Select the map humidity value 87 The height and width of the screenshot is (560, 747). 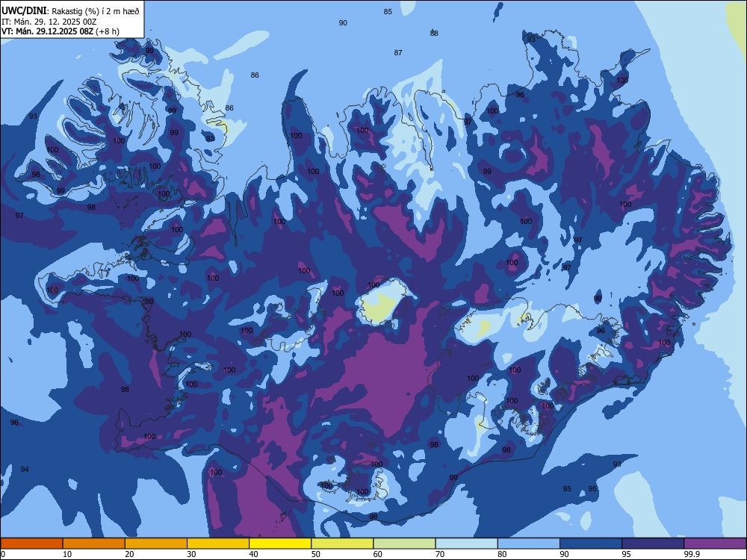click(x=398, y=53)
